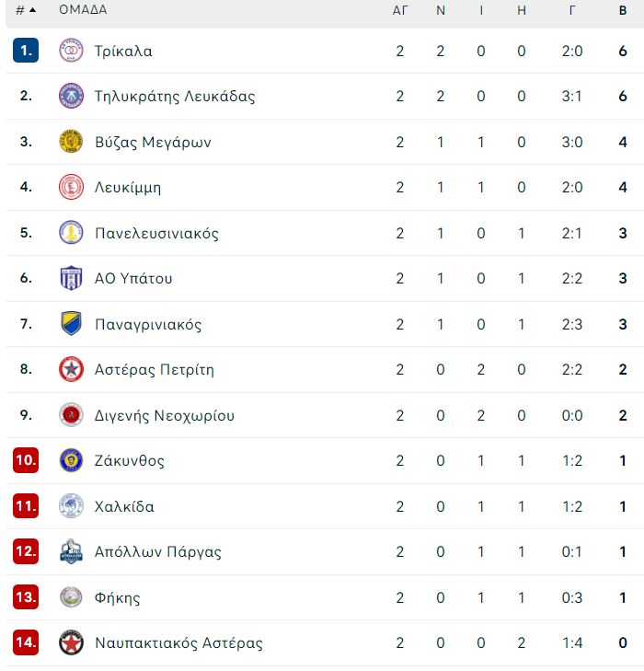Click the ΟΜΑΔΑ column header
Image resolution: width=644 pixels, height=671 pixels.
[83, 9]
